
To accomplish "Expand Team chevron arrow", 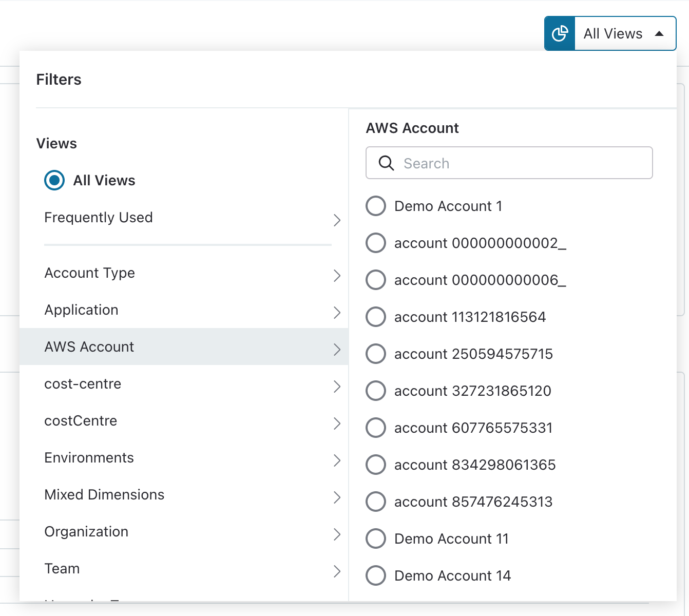I will point(337,571).
